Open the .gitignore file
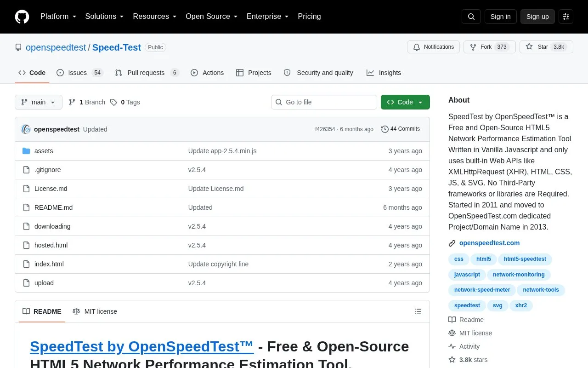The width and height of the screenshot is (588, 368). pos(48,170)
